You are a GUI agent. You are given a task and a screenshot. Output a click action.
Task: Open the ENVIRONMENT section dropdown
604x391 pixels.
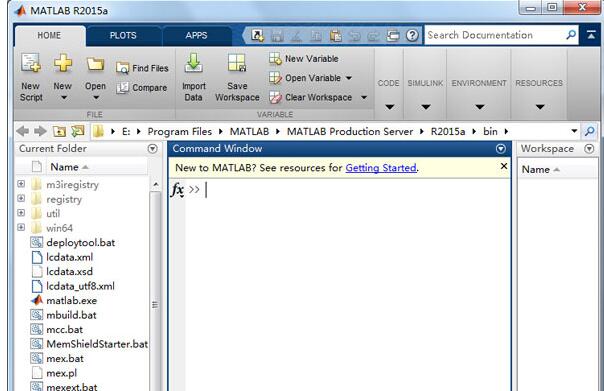tap(479, 107)
